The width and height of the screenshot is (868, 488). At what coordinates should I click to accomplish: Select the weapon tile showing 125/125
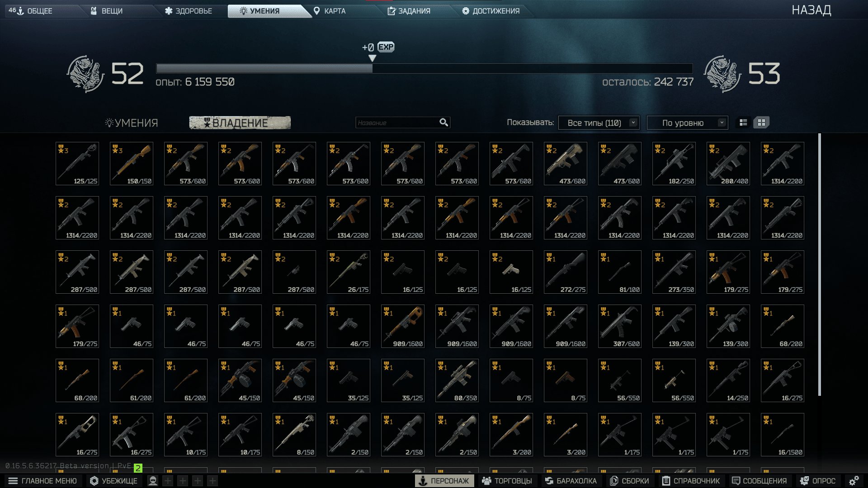(77, 164)
